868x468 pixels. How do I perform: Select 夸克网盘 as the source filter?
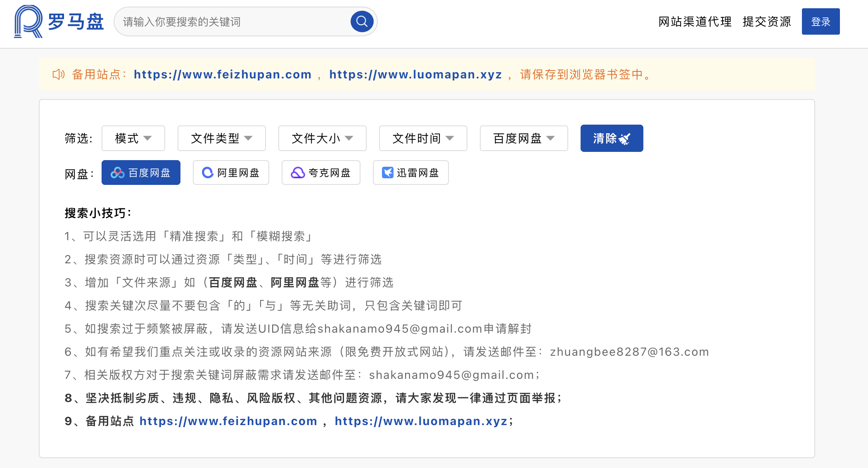321,173
